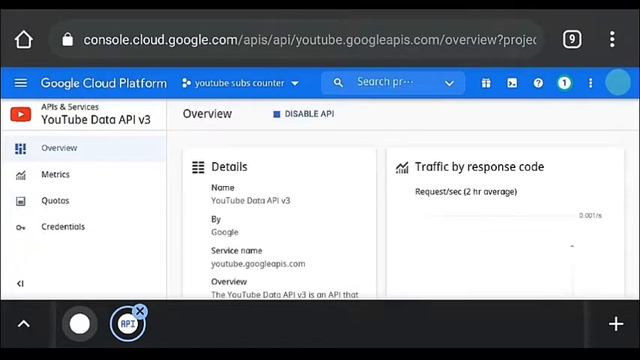Open the Cloud console more options dots
This screenshot has height=360, width=640.
tap(590, 83)
